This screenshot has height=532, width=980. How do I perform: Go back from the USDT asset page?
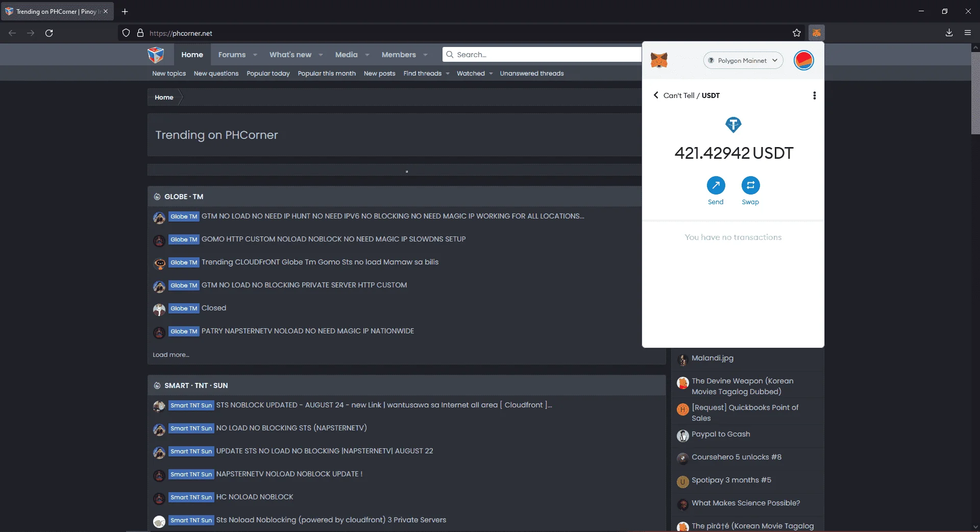pyautogui.click(x=656, y=95)
